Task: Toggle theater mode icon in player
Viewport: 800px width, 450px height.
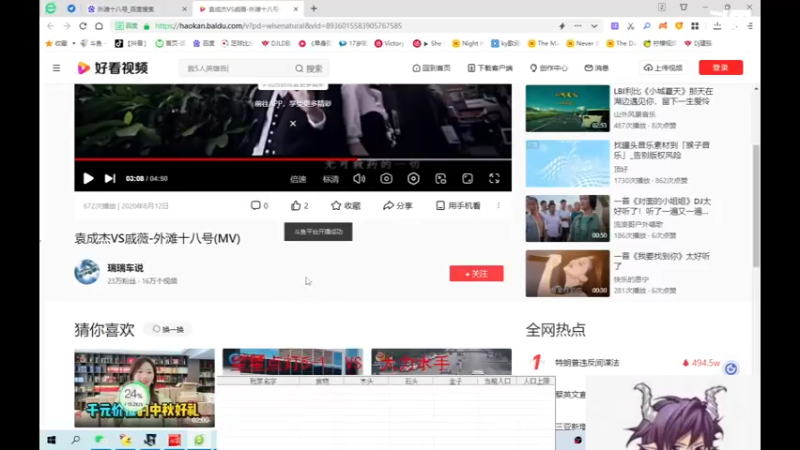Action: (467, 179)
